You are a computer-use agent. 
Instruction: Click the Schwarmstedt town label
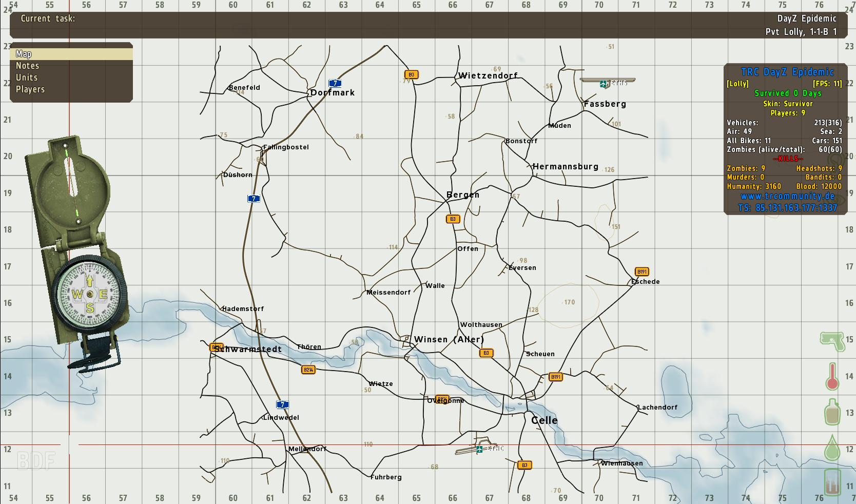(248, 350)
